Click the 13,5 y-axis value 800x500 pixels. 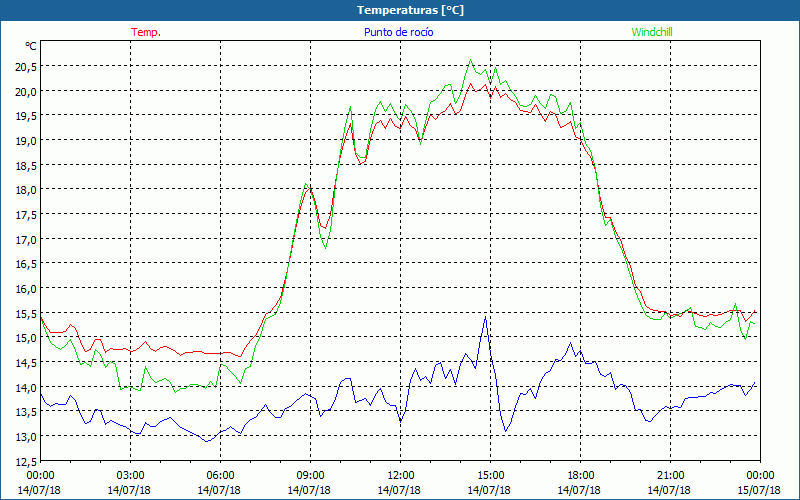pos(27,412)
